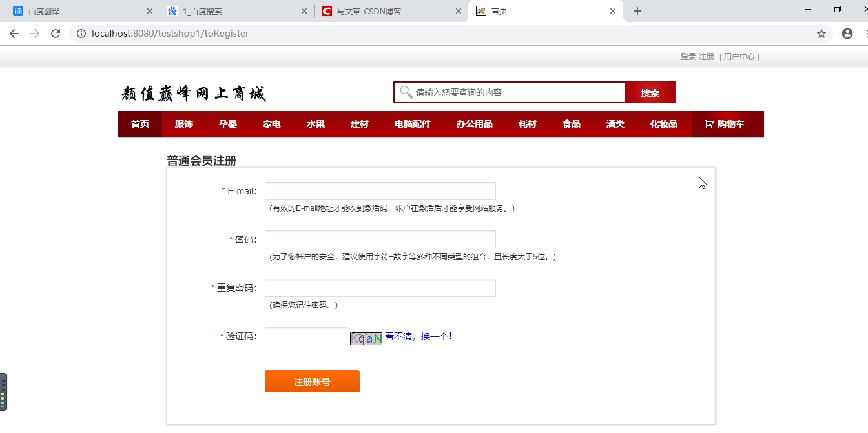Click the captcha image KqaN
The width and height of the screenshot is (868, 433).
366,338
